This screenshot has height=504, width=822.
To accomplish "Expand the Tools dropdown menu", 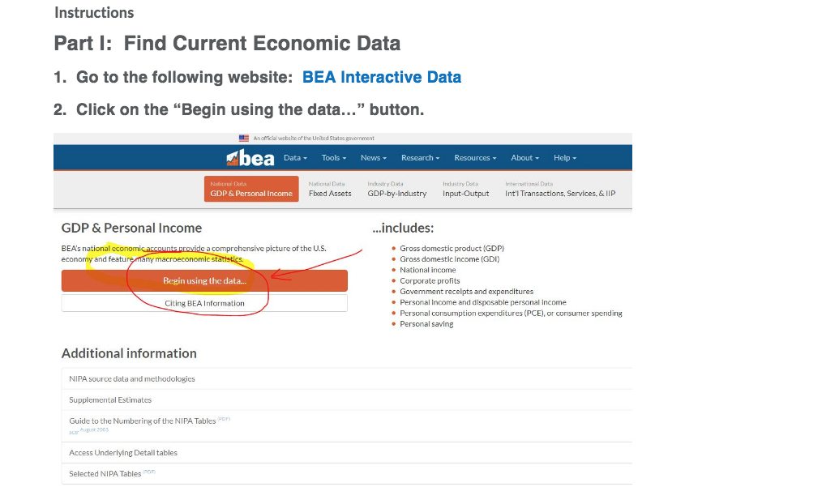I will click(334, 158).
